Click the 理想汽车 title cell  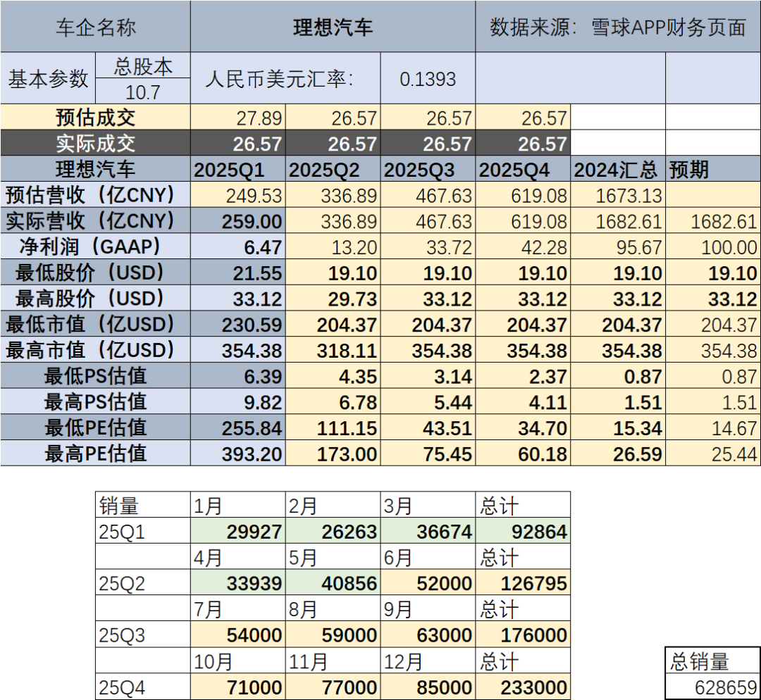tap(333, 27)
